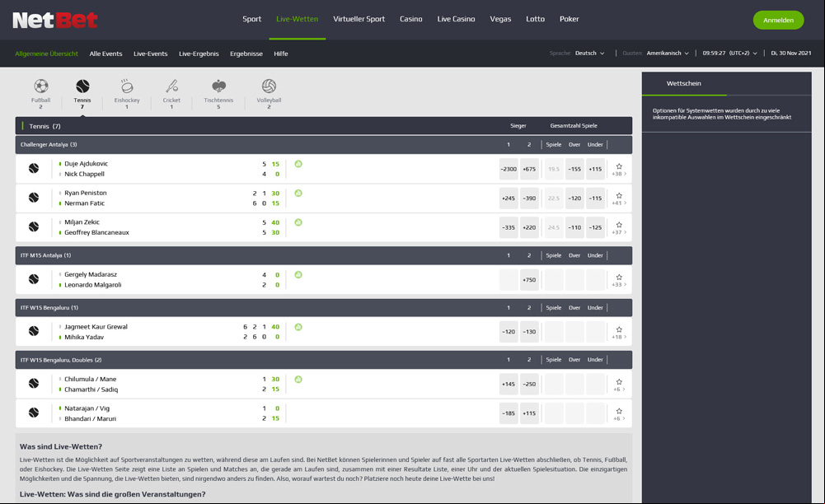This screenshot has height=504, width=825.
Task: Select Over -155 for Ajdukovic match
Action: [574, 169]
